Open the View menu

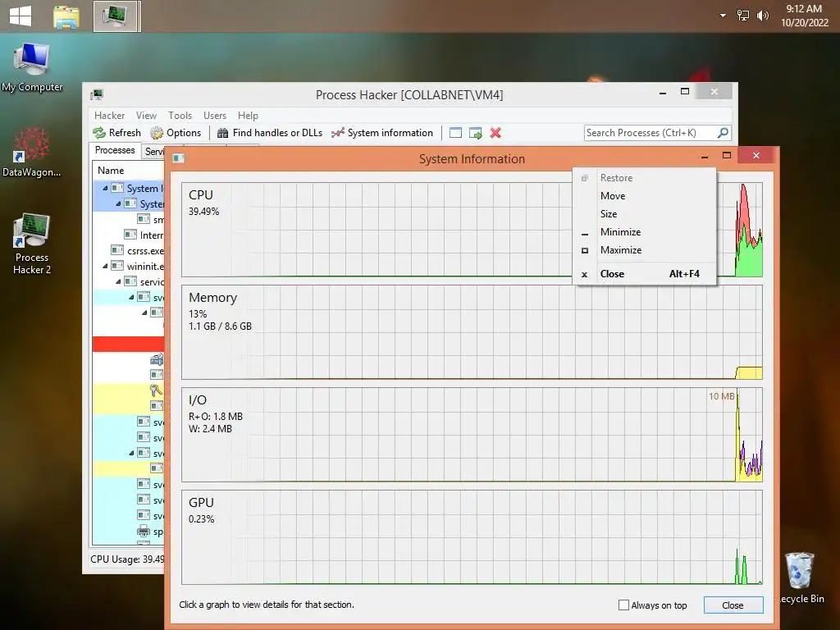tap(146, 115)
